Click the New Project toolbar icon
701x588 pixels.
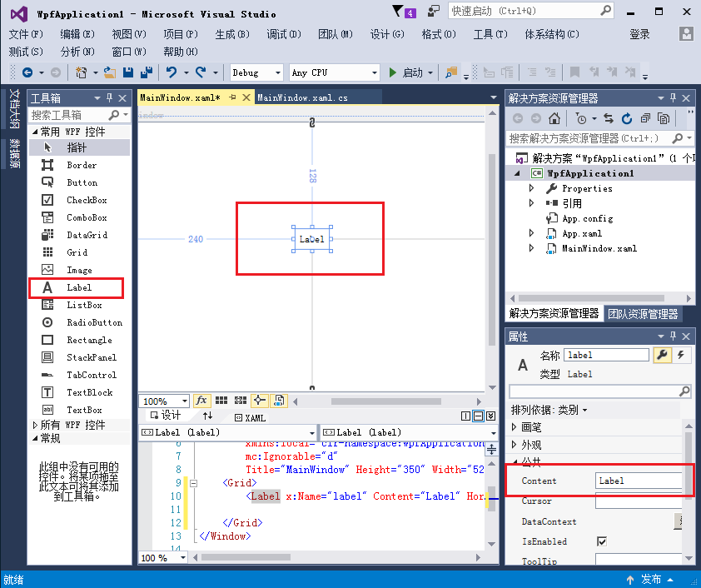click(81, 72)
